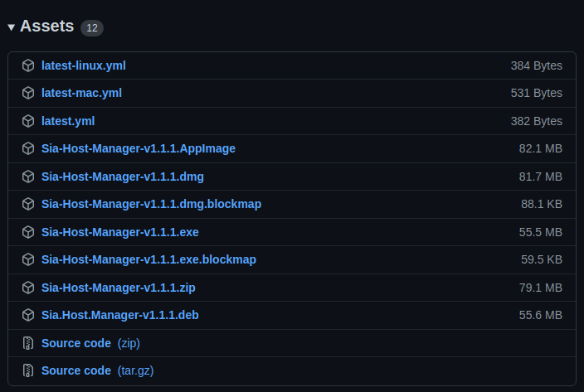The image size is (584, 392).
Task: Download Sia.Host.Manager-v1.1.1.deb package
Action: pos(120,315)
